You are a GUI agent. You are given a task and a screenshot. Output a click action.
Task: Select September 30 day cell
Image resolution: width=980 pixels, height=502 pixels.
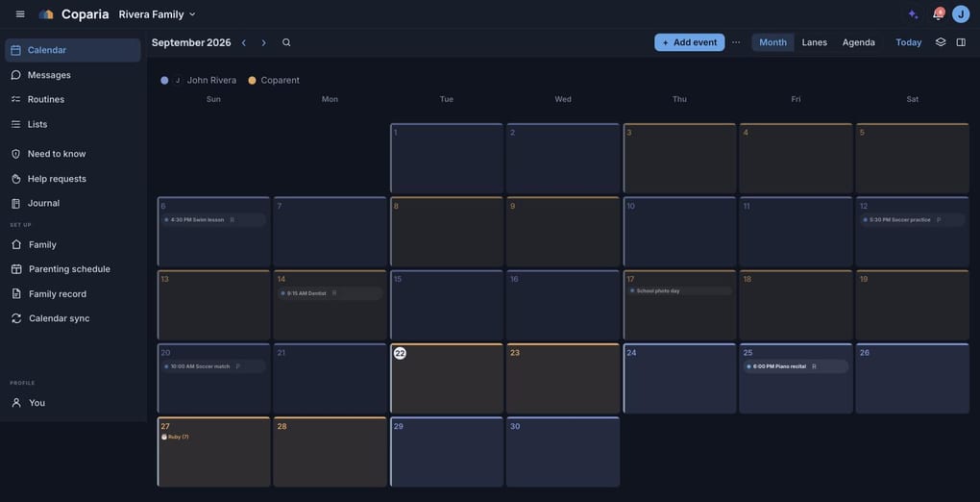[562, 451]
